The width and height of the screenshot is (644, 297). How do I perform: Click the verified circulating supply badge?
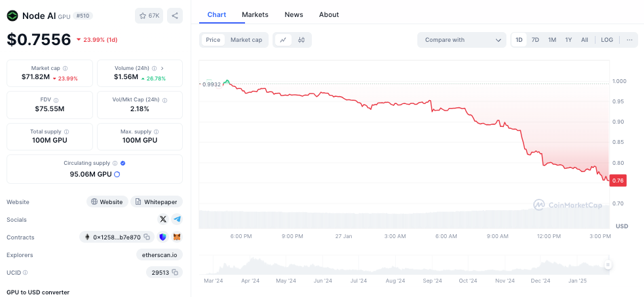coord(123,164)
